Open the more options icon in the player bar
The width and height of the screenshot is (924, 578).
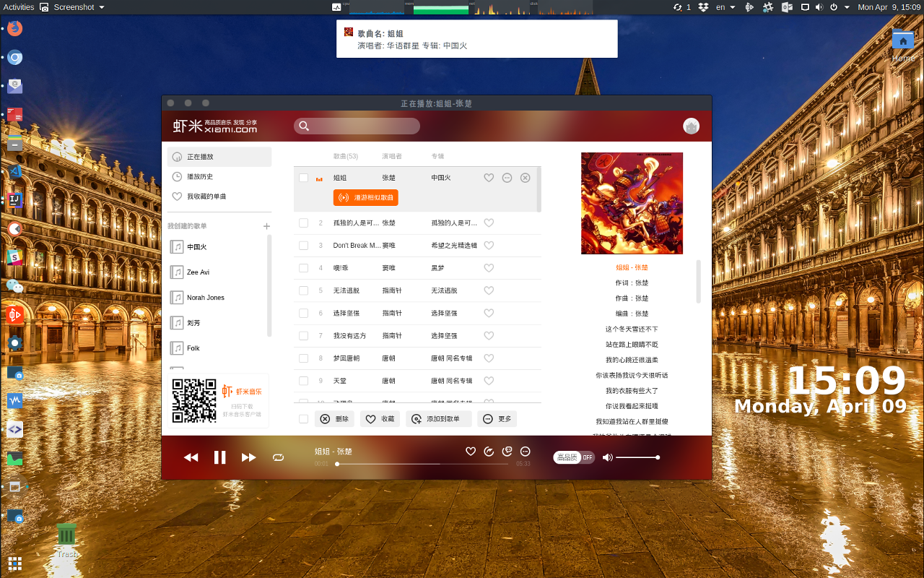[x=526, y=451]
